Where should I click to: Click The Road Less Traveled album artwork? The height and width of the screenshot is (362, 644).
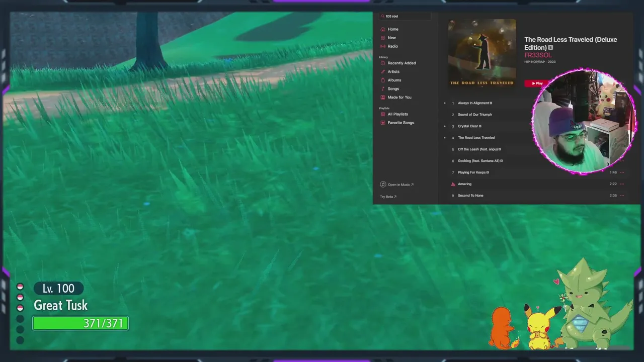(x=482, y=53)
